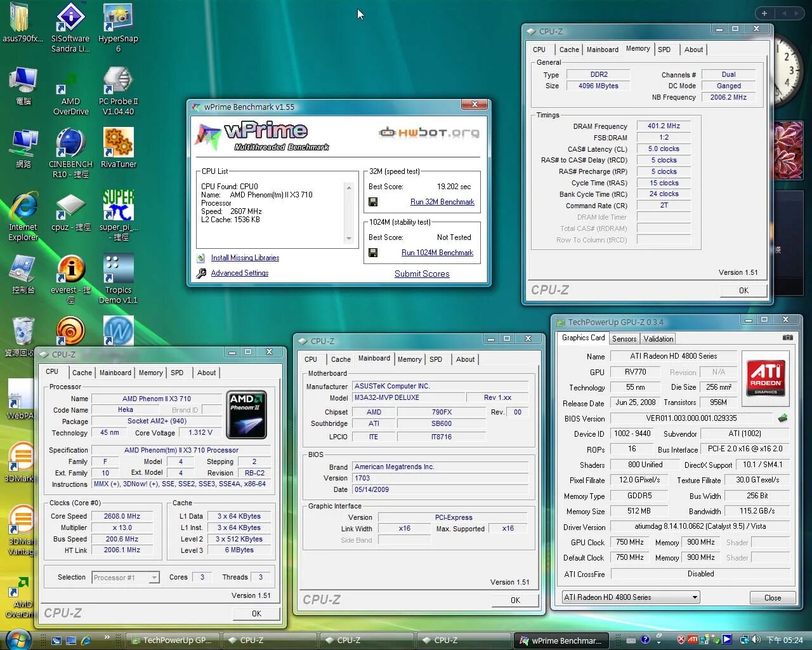The image size is (812, 650).
Task: Select SPD tab in Memory CPU-Z window
Action: click(x=664, y=50)
